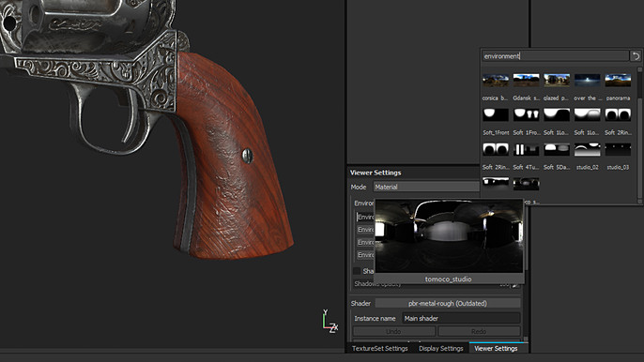Select the studio_03 environment thumbnail

coord(618,149)
